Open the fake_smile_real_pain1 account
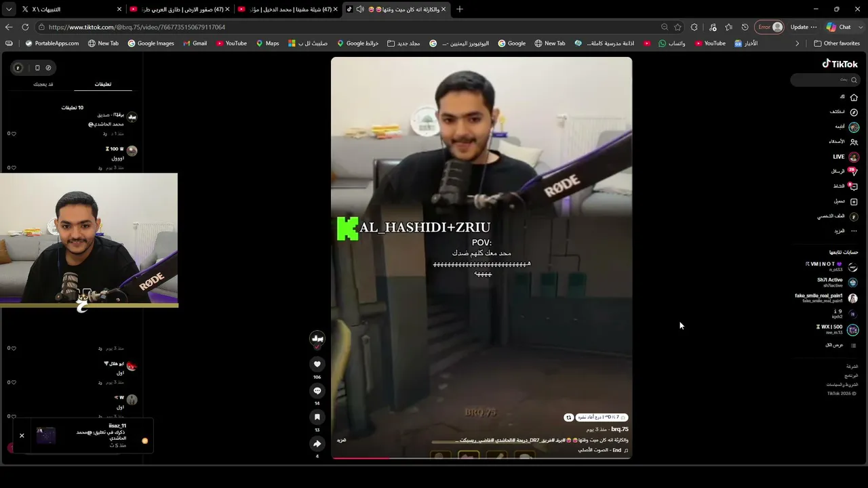 pos(826,298)
